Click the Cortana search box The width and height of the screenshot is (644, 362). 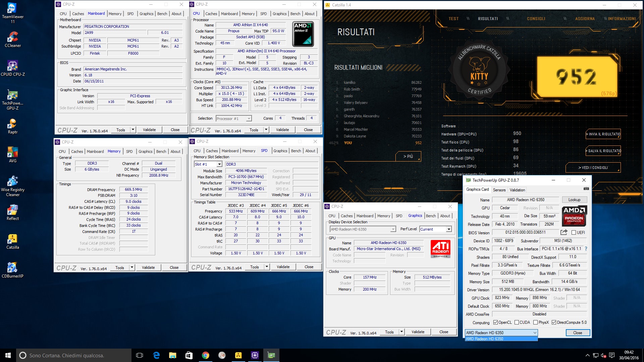(x=74, y=355)
